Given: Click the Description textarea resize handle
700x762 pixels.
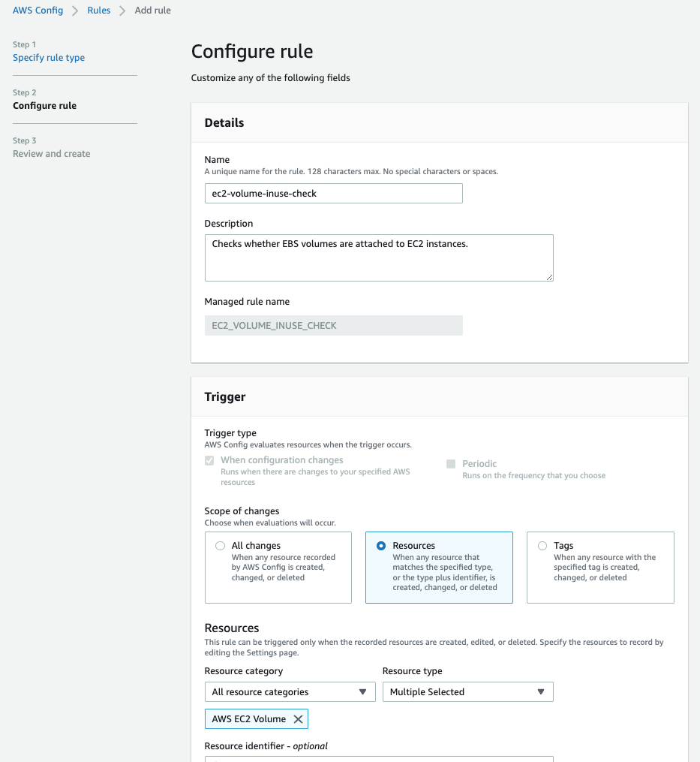Looking at the screenshot, I should [549, 277].
